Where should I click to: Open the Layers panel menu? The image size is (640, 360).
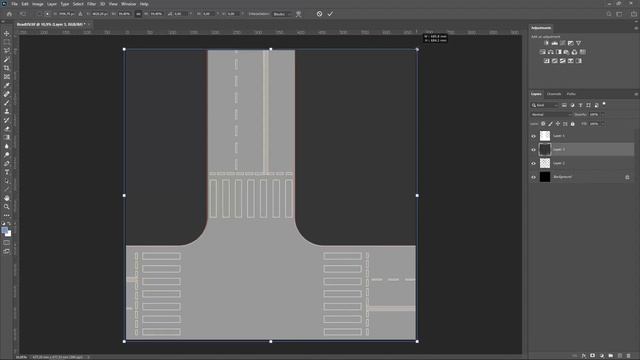pyautogui.click(x=636, y=94)
